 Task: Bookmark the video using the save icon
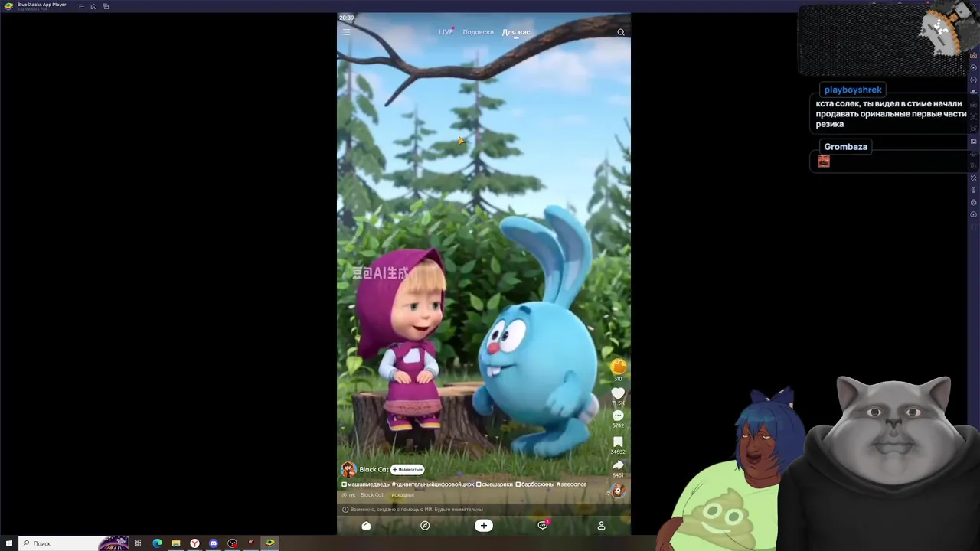coord(618,442)
